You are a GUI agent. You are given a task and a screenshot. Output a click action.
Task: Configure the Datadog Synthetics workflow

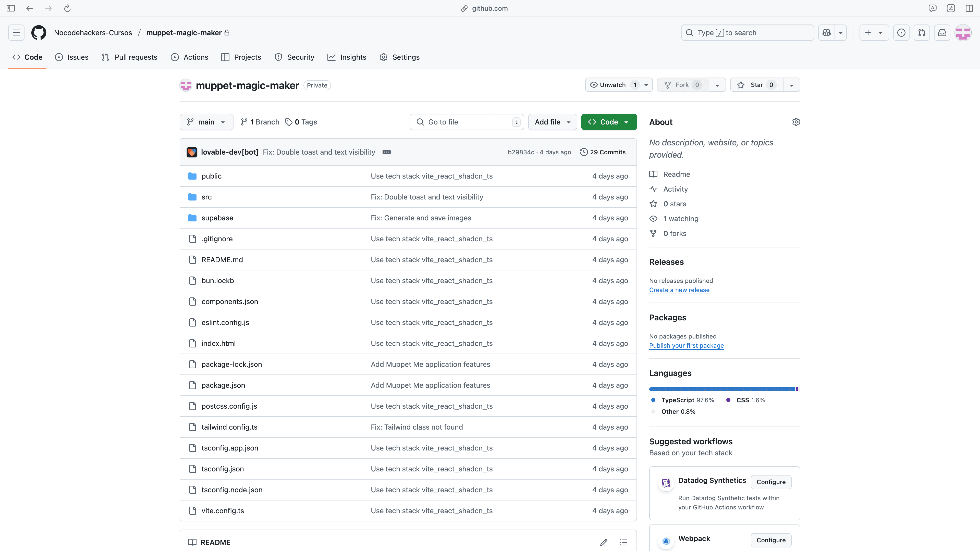pos(771,482)
